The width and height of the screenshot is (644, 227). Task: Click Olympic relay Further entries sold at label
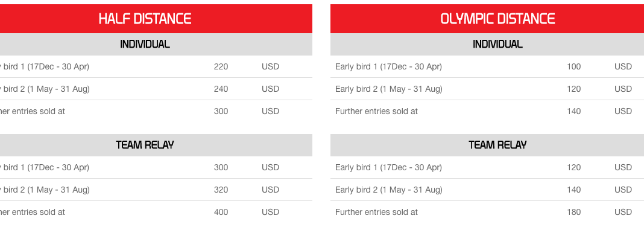376,212
